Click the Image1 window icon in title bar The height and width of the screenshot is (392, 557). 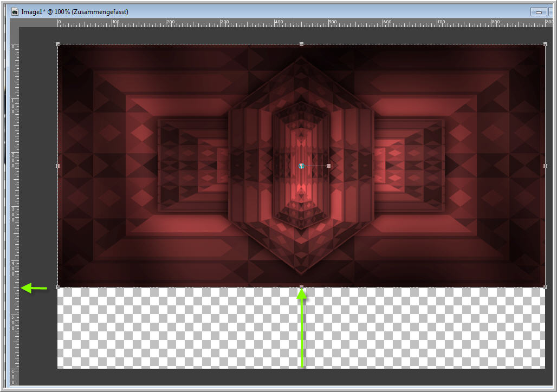coord(15,11)
